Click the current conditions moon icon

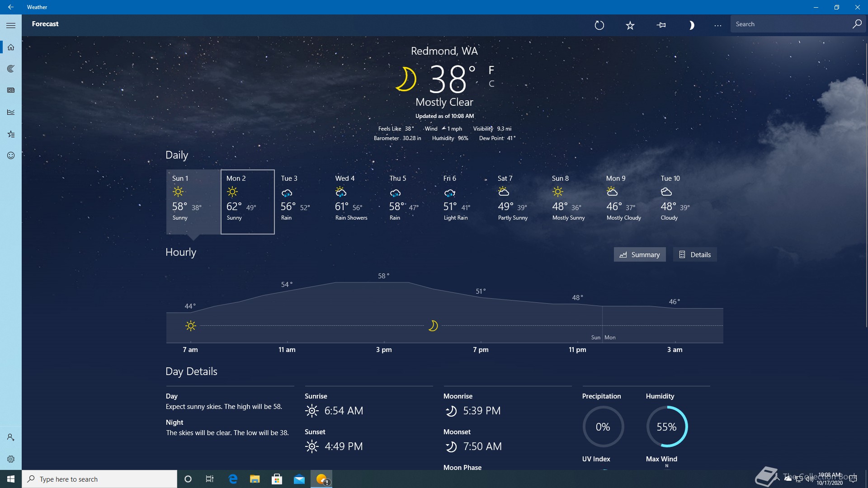[406, 79]
